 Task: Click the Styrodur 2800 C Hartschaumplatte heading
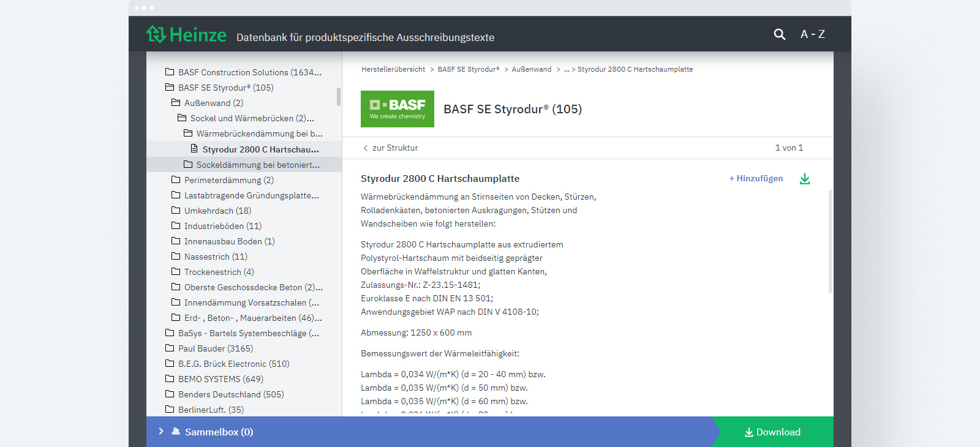point(440,179)
